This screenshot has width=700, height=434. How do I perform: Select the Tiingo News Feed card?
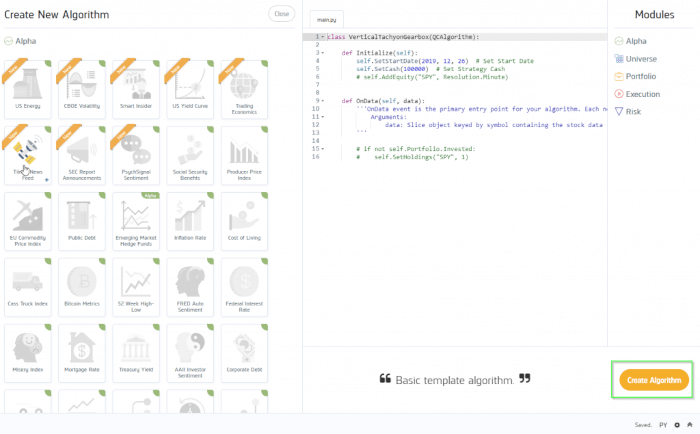28,155
